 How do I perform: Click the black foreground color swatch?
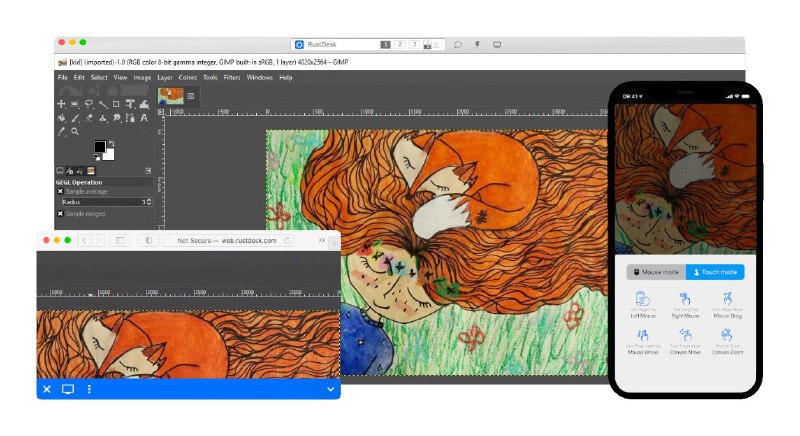(x=100, y=147)
